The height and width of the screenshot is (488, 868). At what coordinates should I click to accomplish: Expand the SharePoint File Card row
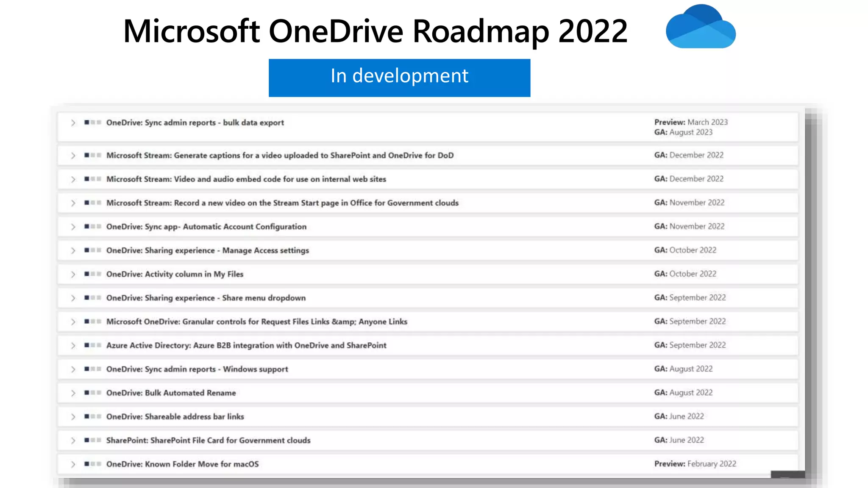pos(73,440)
